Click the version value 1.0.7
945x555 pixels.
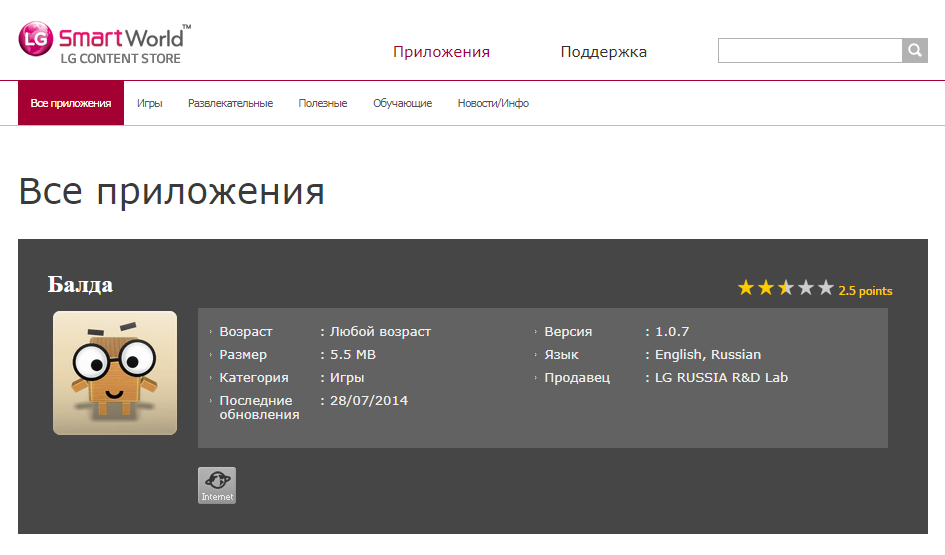pyautogui.click(x=672, y=331)
